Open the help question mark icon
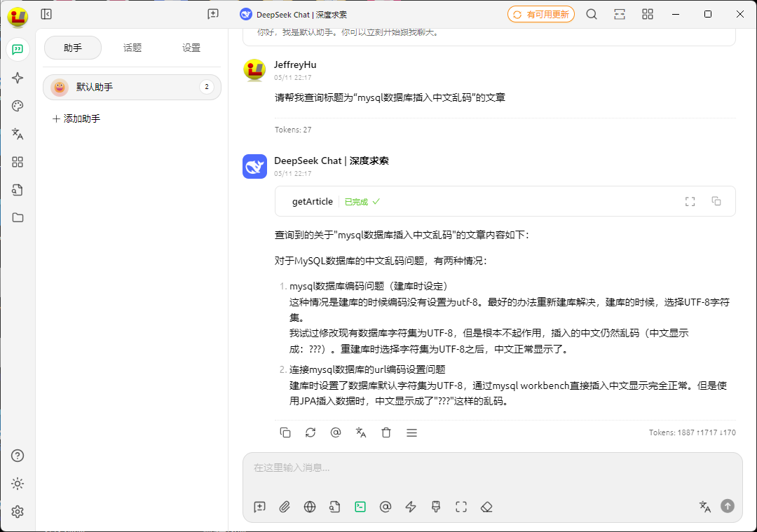Image resolution: width=757 pixels, height=532 pixels. [x=18, y=456]
